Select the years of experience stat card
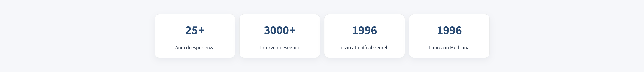Viewport: 644px width, 72px height. click(x=195, y=39)
